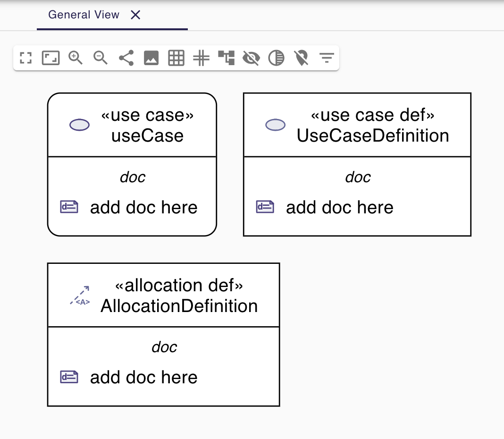This screenshot has height=439, width=504.
Task: Select the AllocationDefinition node title
Action: click(179, 306)
